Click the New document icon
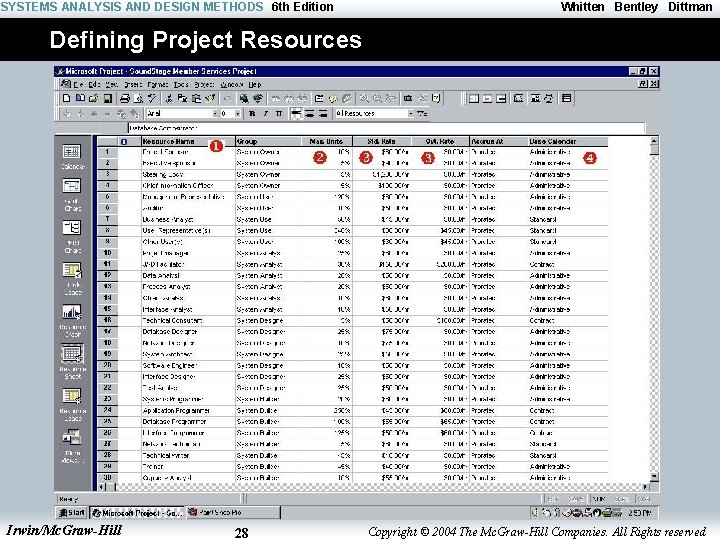 (67, 98)
